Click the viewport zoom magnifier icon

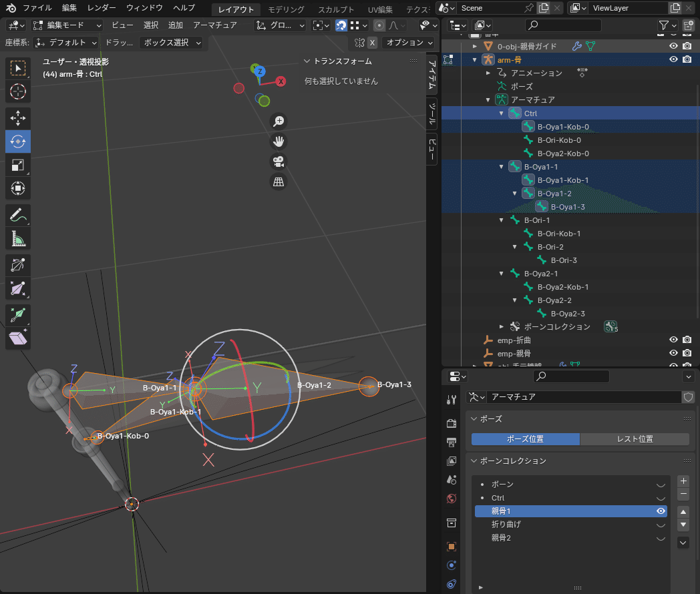click(x=279, y=121)
